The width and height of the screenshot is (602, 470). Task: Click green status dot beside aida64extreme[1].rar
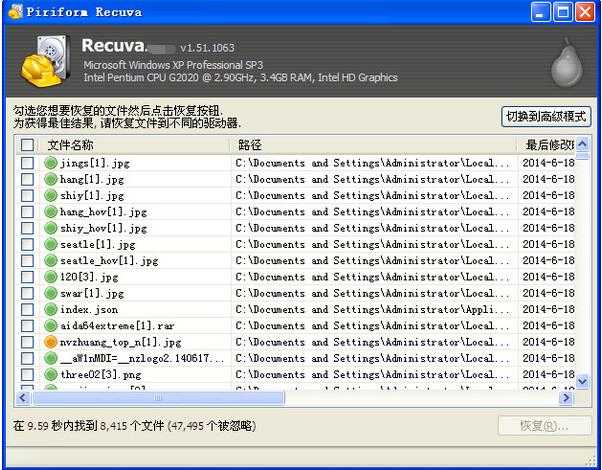(x=51, y=326)
